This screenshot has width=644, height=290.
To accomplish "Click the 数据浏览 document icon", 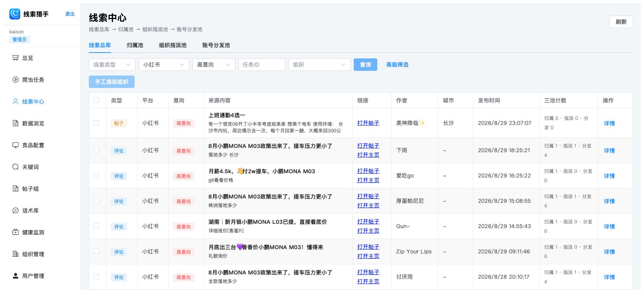I will (16, 123).
